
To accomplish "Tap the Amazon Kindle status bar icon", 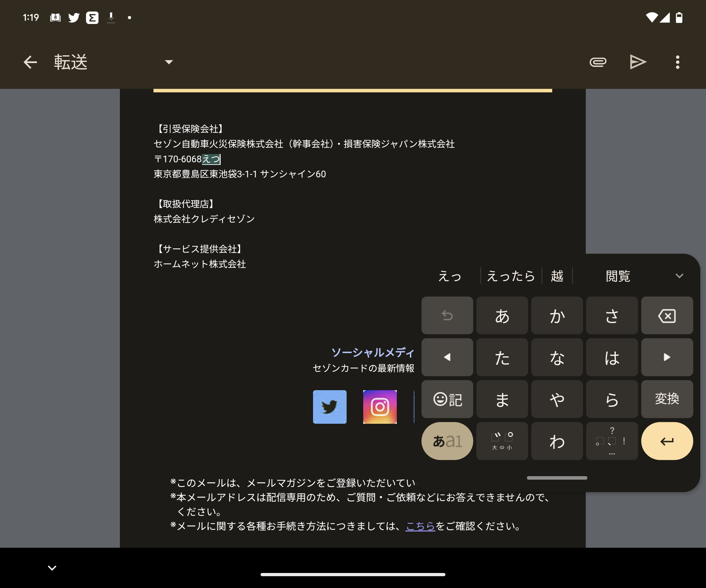I will point(55,18).
